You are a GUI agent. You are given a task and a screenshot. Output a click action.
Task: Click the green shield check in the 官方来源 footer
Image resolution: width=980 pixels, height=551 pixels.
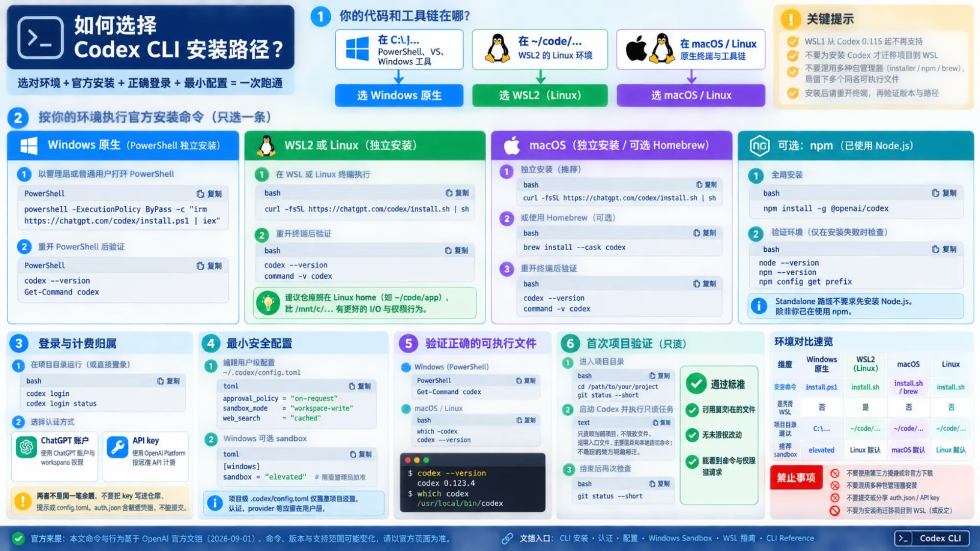pyautogui.click(x=19, y=539)
